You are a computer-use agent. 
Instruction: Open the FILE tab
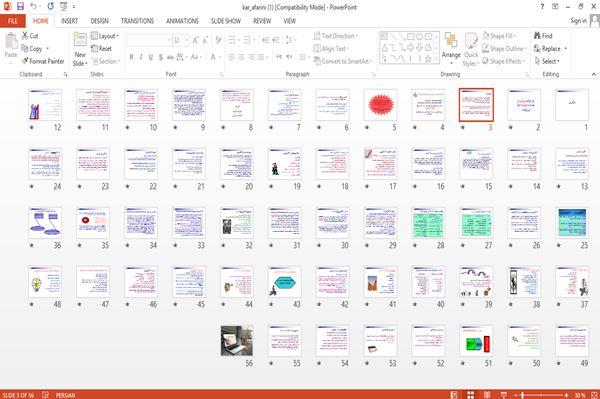tap(13, 21)
